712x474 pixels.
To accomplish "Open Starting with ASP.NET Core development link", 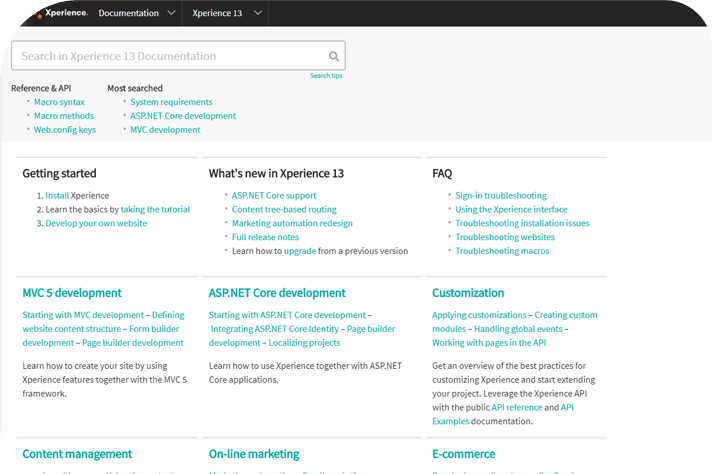I will coord(287,315).
